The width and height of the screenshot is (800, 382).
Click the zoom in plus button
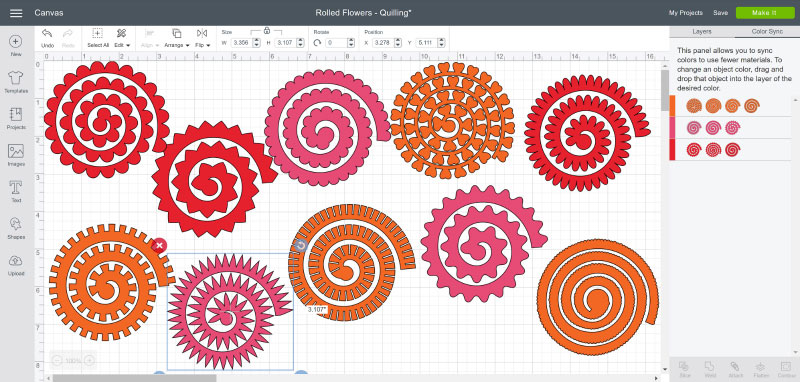89,361
